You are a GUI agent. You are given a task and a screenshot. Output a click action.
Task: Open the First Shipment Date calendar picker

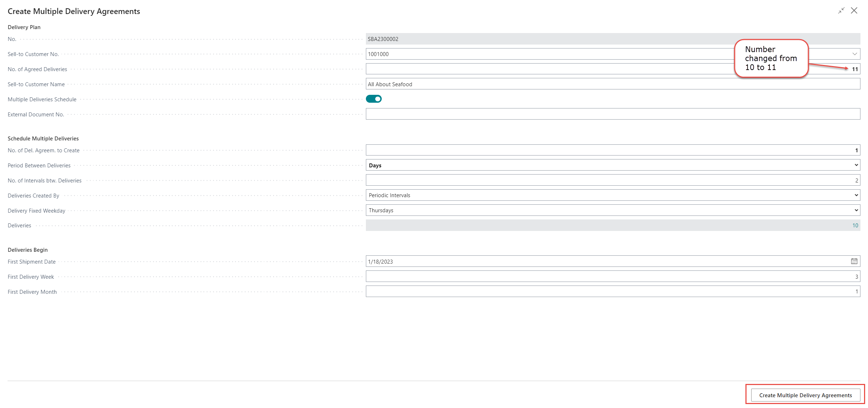point(854,261)
